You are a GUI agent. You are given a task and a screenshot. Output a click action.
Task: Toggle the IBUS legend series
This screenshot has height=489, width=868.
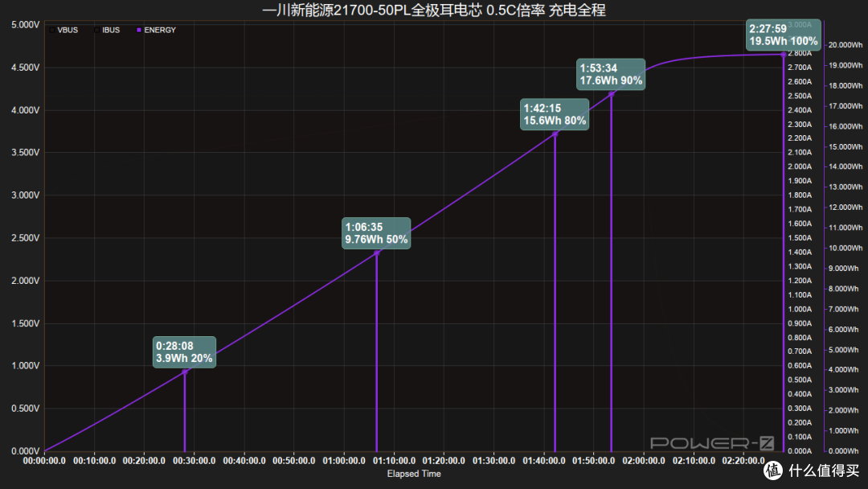coord(107,30)
